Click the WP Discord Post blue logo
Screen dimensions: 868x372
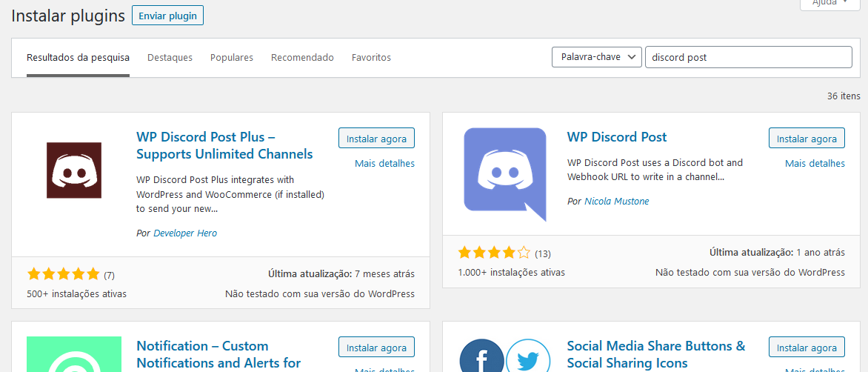click(x=505, y=174)
